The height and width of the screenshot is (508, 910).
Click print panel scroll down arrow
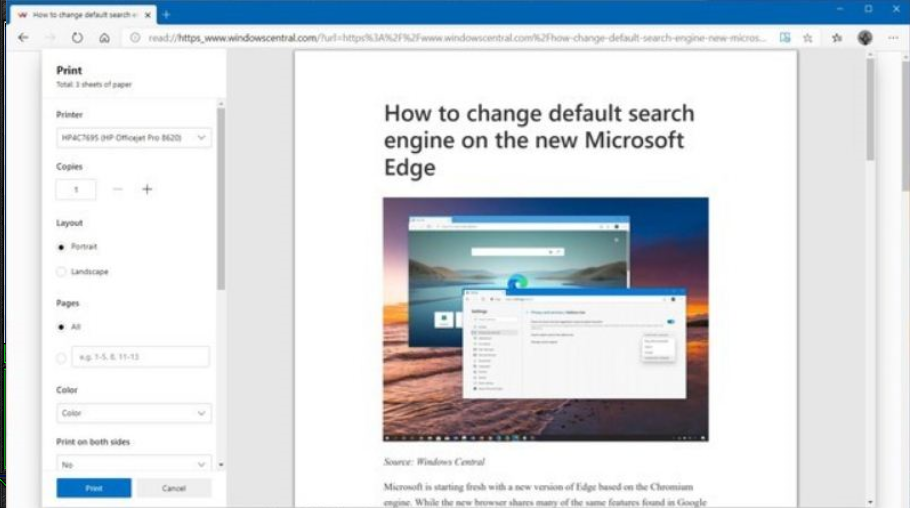pos(221,465)
